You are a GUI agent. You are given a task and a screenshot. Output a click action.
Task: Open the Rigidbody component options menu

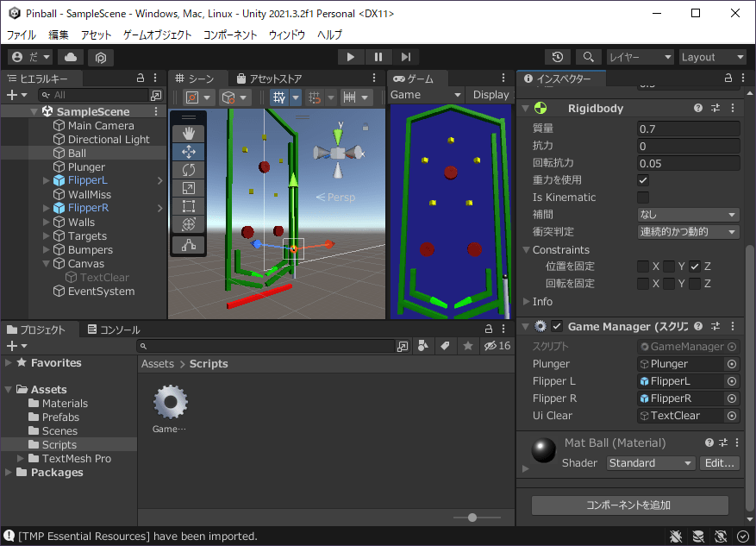tap(733, 108)
